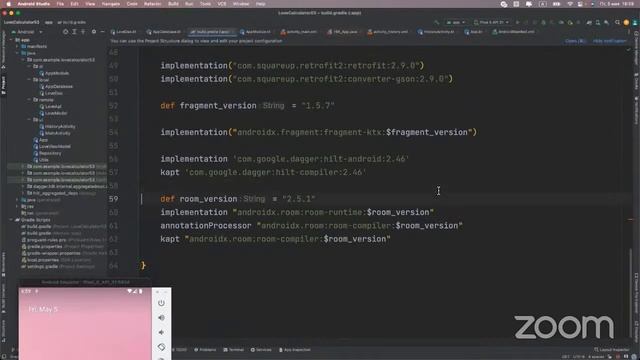Open the Help menu

tap(260, 4)
